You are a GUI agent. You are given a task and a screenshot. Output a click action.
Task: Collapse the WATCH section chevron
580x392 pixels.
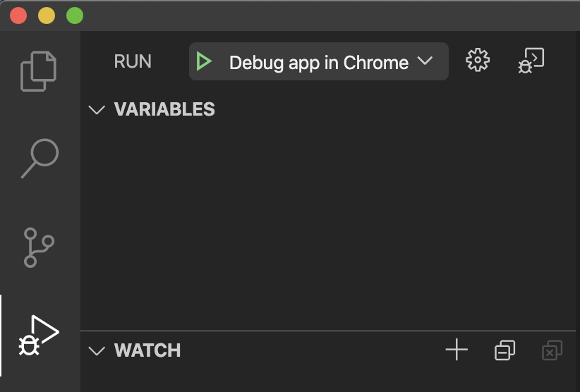click(x=97, y=351)
